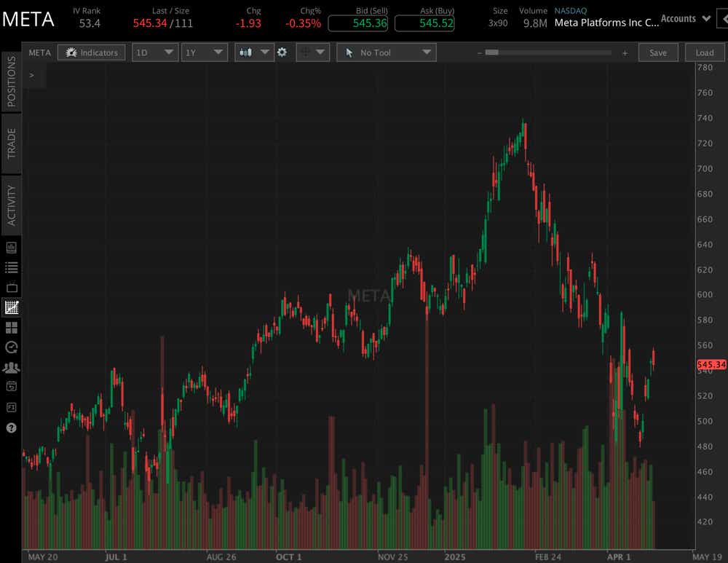
Task: Click the 545.34 current price marker
Action: (712, 365)
